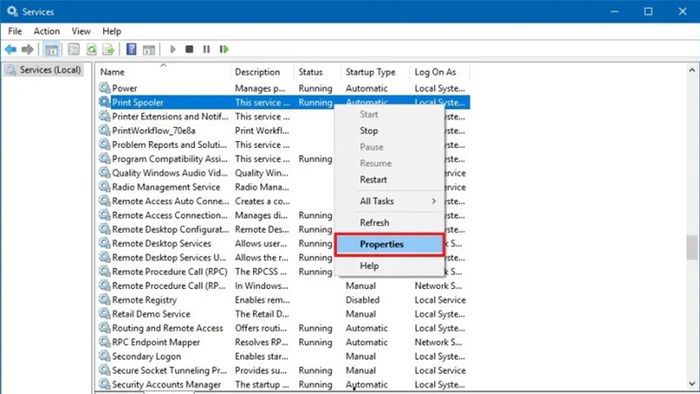Click the scrollbar down arrow
Screen dimensions: 700x394
point(692,384)
